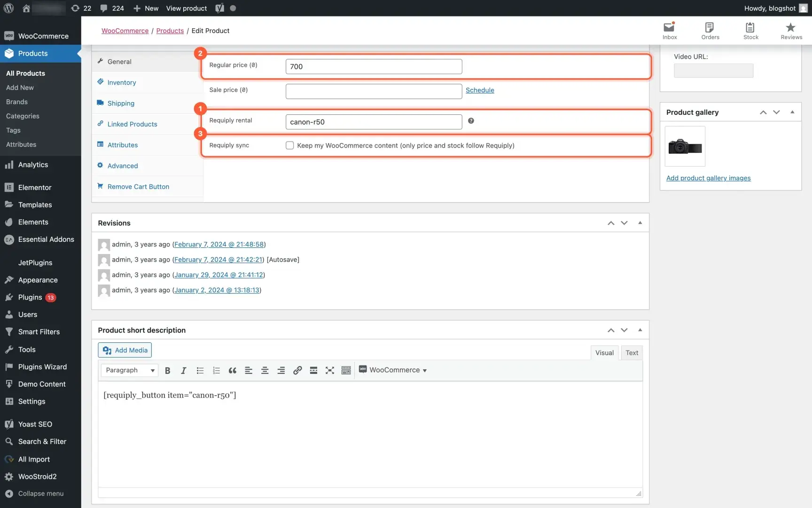Open the Linked Products tab
Image resolution: width=812 pixels, height=508 pixels.
[148, 124]
